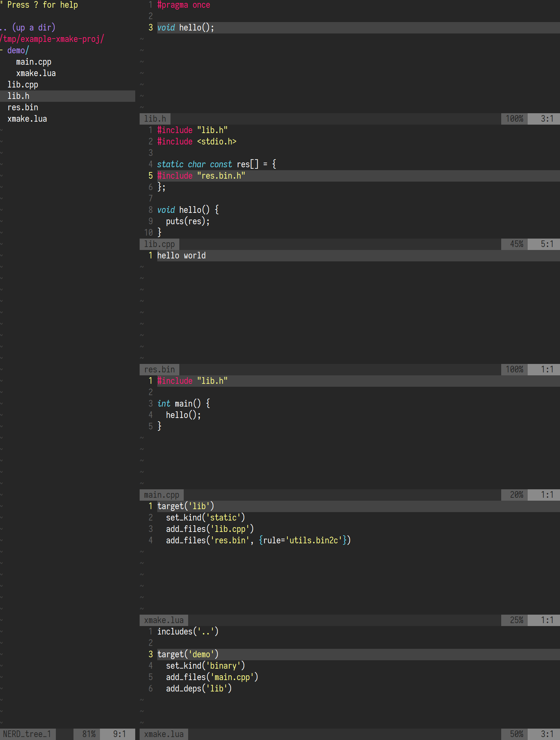The height and width of the screenshot is (740, 560).
Task: Click 'void hello() {' line in lib.cpp
Action: click(x=188, y=210)
